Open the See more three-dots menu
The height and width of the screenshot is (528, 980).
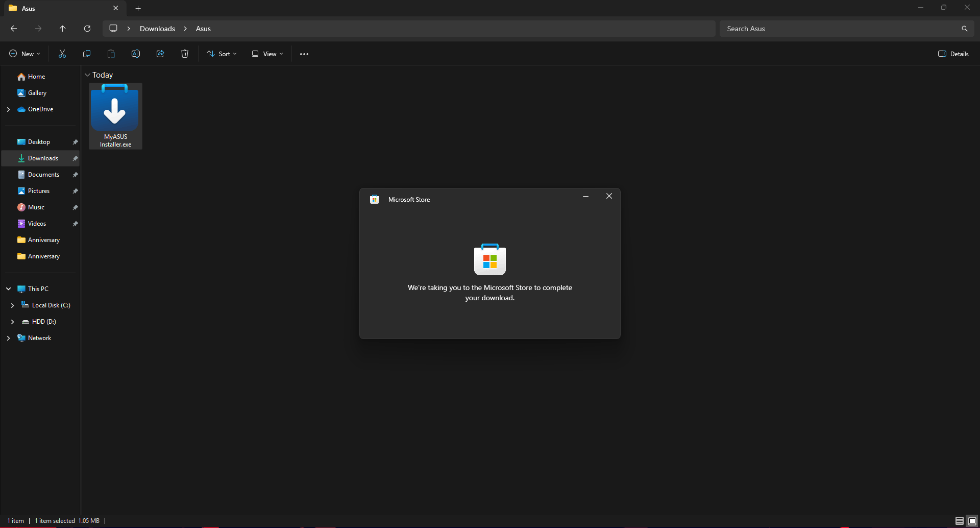304,54
